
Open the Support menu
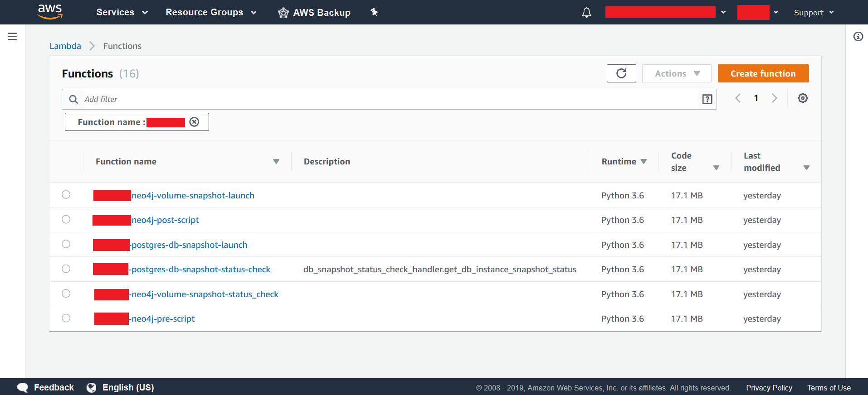click(x=814, y=13)
